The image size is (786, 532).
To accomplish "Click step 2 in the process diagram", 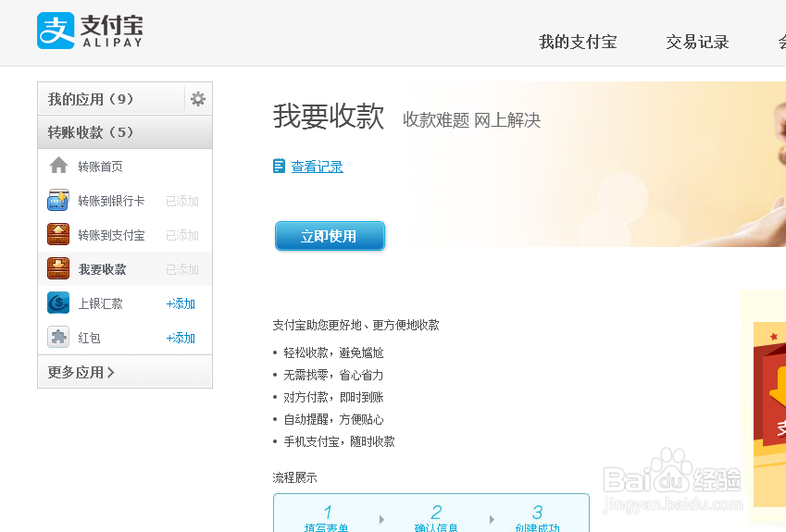I will 436,518.
